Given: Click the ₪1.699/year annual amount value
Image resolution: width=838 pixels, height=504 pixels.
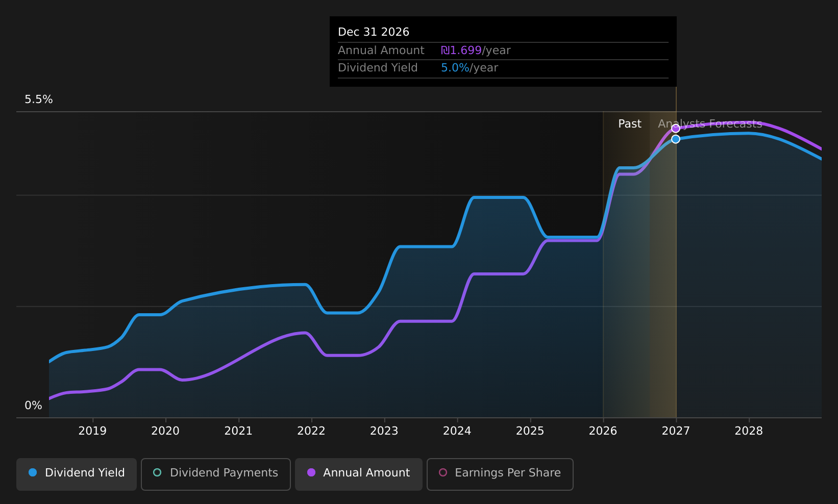Looking at the screenshot, I should (x=476, y=51).
